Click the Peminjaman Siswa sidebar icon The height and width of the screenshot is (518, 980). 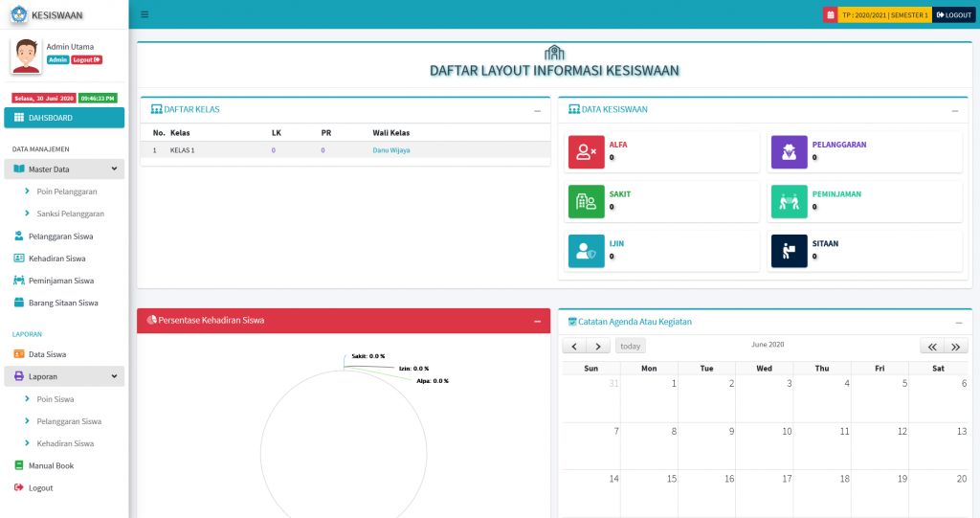pos(19,281)
